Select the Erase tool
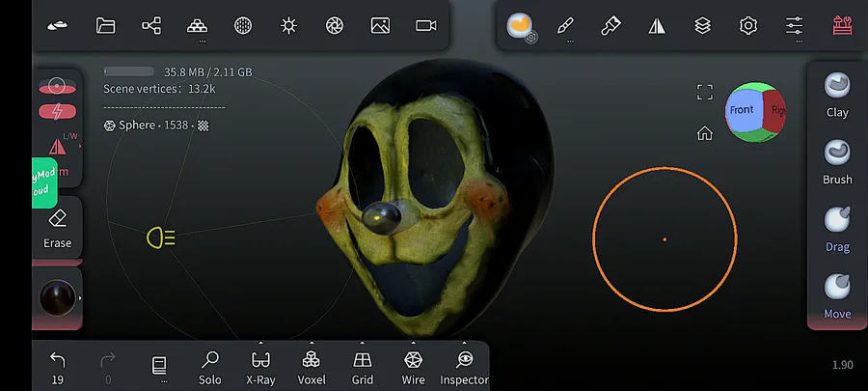 pos(58,228)
